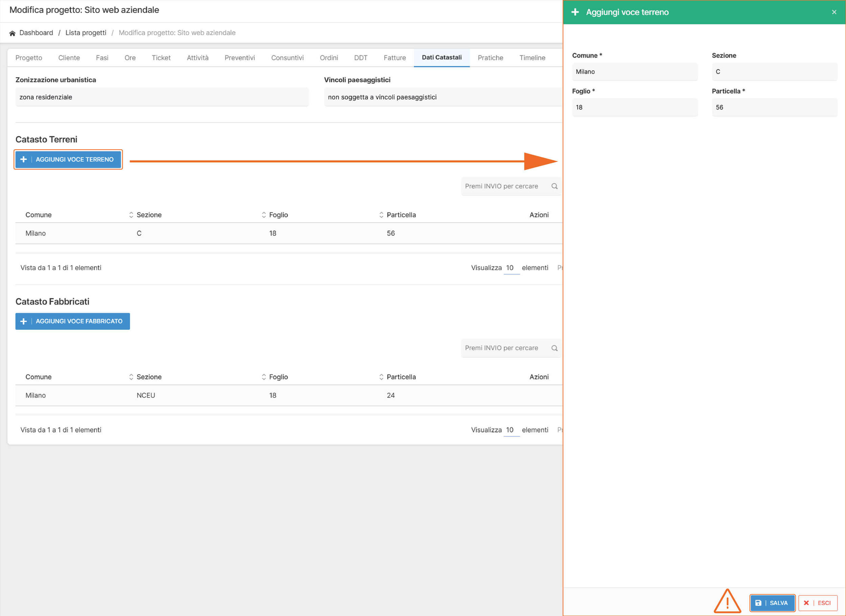Open the Lista progetti breadcrumb link
Screen dimensions: 846x616
pyautogui.click(x=86, y=33)
